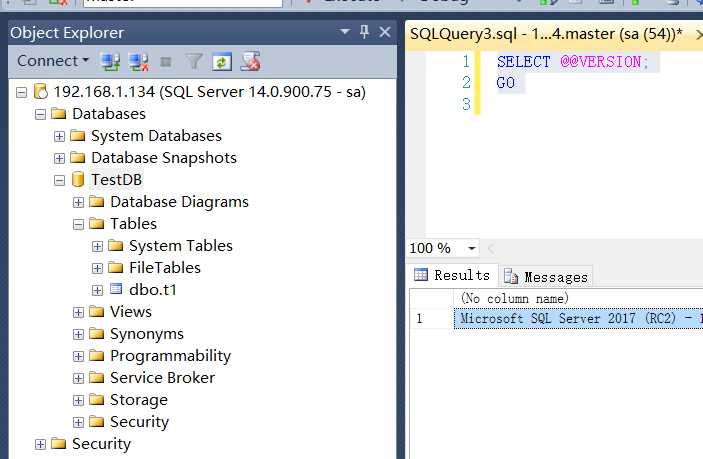Select the TestDB database

pyautogui.click(x=117, y=180)
